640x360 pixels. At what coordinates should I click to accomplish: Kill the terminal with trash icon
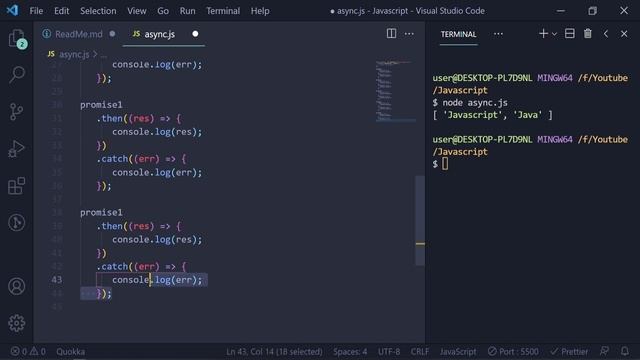[x=588, y=33]
